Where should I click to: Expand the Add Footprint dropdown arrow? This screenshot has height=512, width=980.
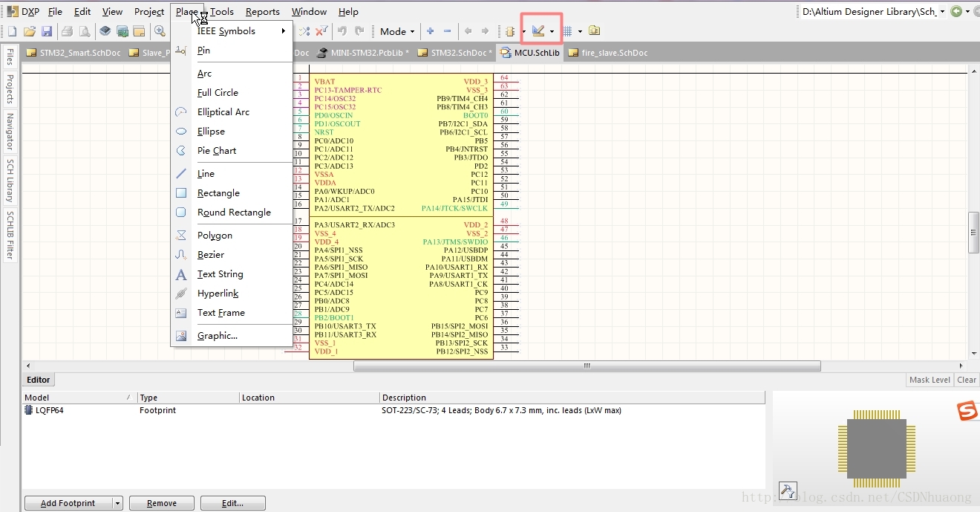click(117, 503)
